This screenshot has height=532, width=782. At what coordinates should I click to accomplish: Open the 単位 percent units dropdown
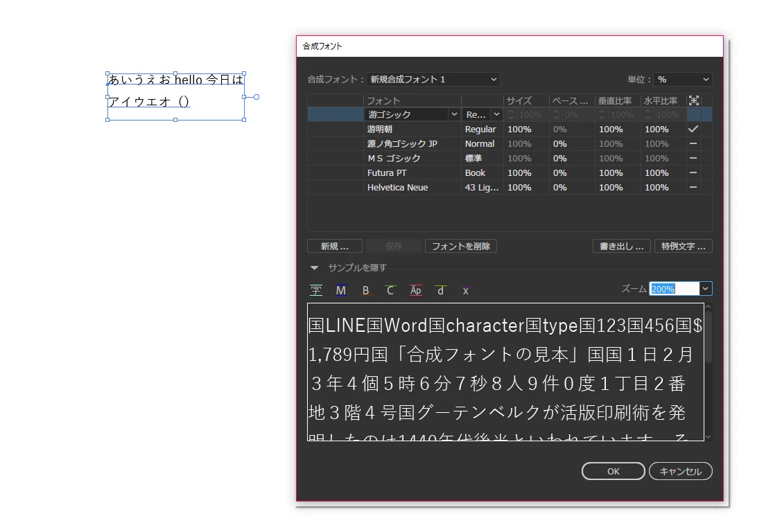683,79
